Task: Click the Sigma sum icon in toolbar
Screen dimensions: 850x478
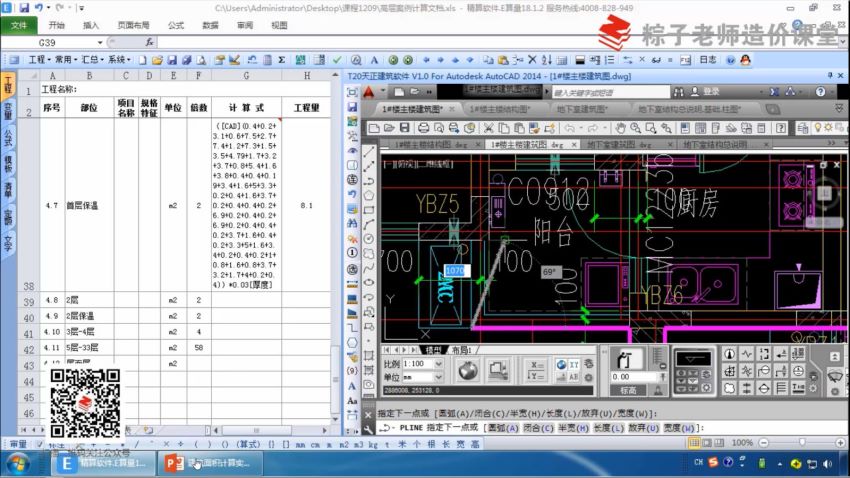Action: click(282, 60)
